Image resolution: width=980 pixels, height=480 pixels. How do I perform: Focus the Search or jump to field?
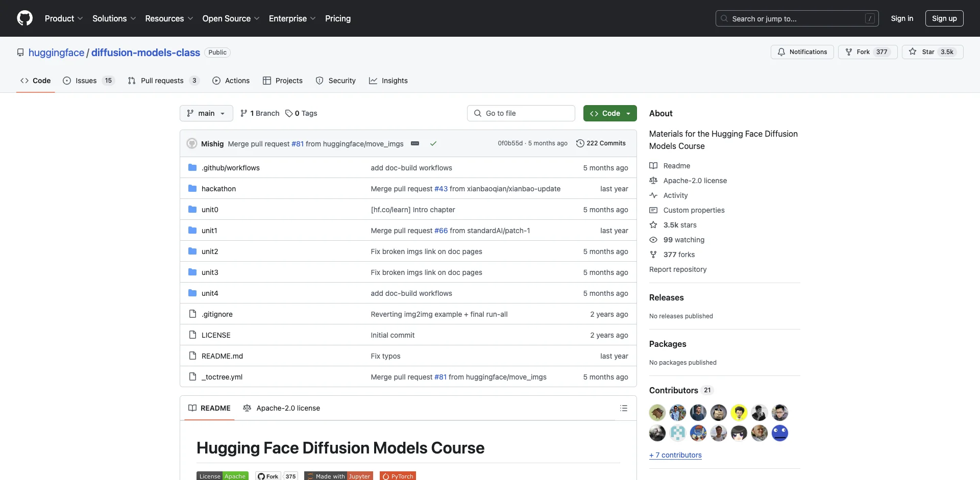(797, 18)
